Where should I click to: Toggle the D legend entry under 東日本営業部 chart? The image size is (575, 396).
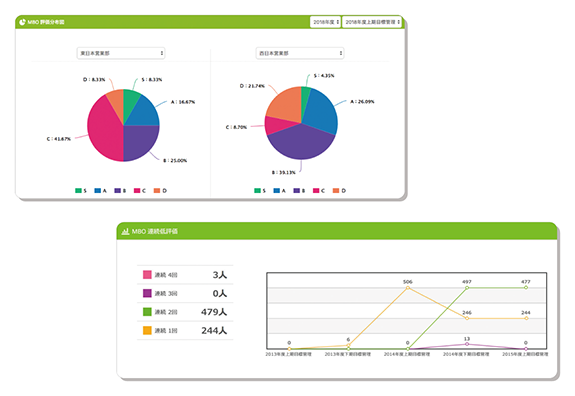coord(160,191)
